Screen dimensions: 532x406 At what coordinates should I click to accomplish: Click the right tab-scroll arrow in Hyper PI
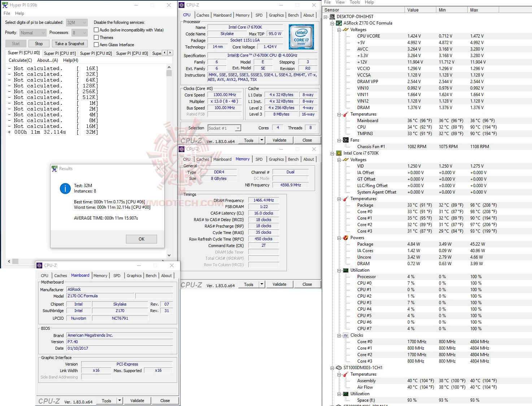[x=170, y=53]
